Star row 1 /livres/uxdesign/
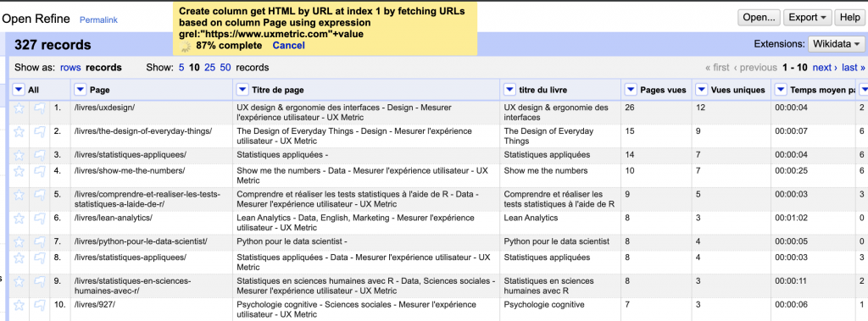868x321 pixels. 19,108
